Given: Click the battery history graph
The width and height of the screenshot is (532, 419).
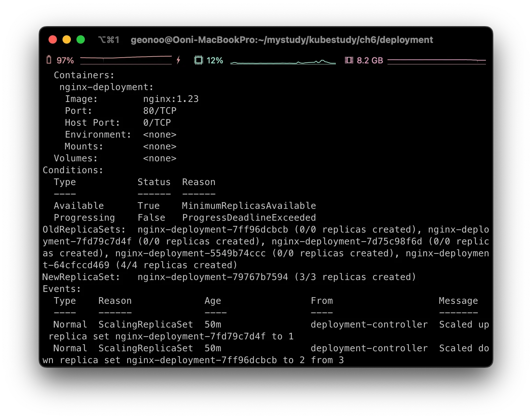Looking at the screenshot, I should [x=126, y=60].
